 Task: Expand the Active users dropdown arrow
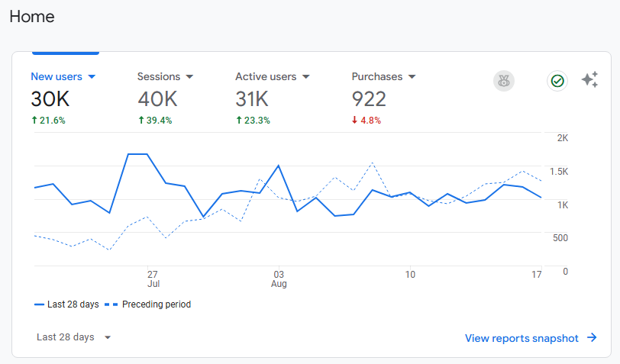[305, 77]
